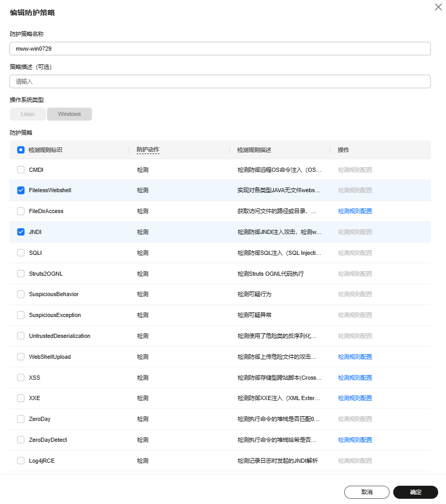The height and width of the screenshot is (504, 446).
Task: Click the 检测规则标识 column header
Action: coord(45,150)
